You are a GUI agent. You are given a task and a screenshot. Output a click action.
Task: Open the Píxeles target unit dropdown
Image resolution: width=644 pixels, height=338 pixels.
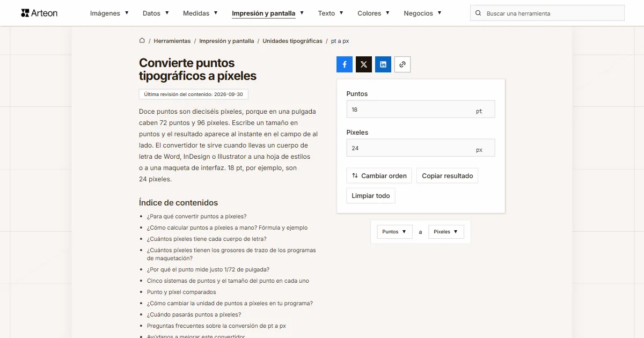pyautogui.click(x=446, y=232)
